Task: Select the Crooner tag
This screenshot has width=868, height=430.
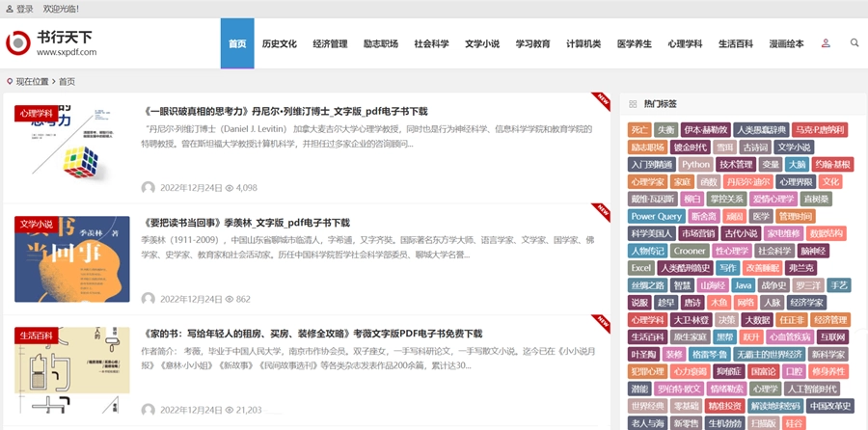Action: click(x=690, y=251)
